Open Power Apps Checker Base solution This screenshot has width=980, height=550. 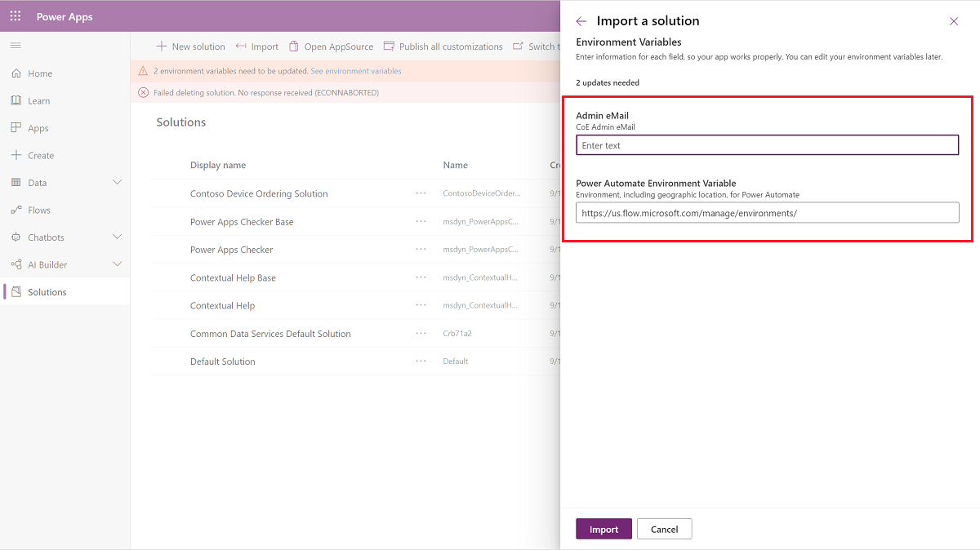(242, 222)
